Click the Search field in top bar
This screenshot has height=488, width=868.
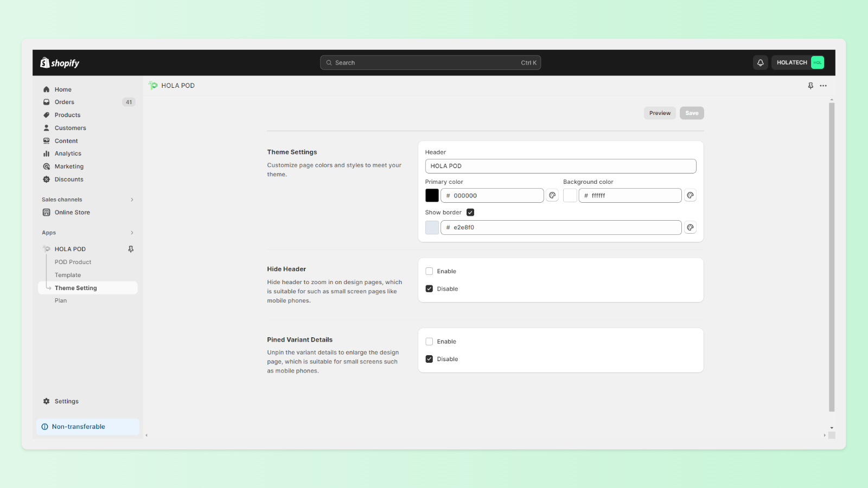coord(430,63)
